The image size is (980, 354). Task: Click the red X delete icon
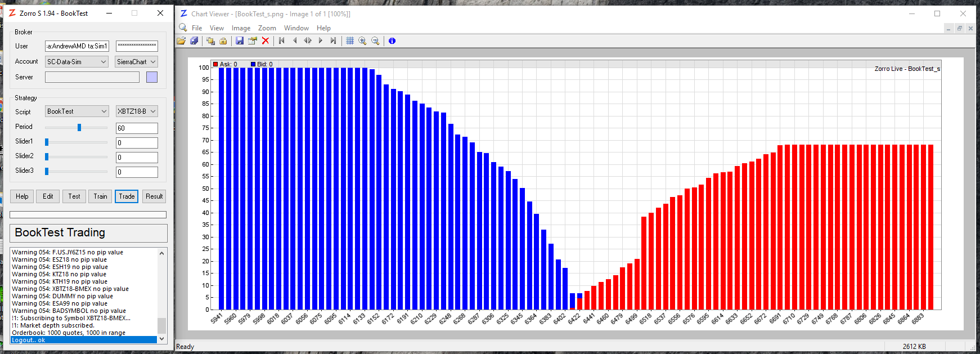coord(266,41)
